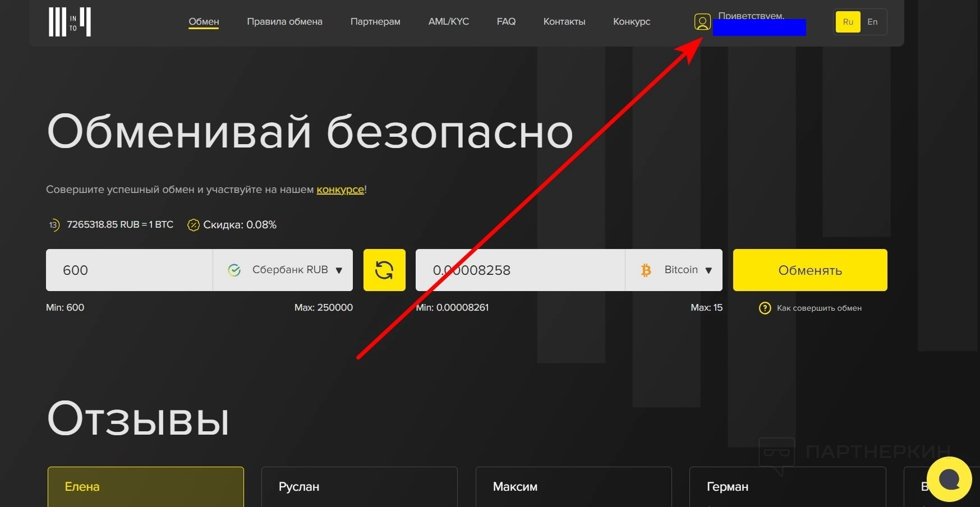Open the Bitcoin currency dropdown

(674, 270)
